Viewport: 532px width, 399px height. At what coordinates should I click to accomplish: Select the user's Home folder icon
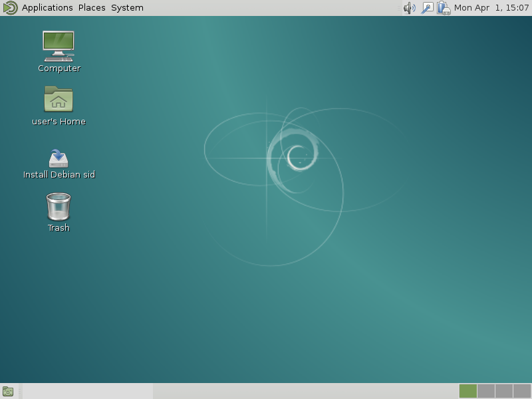(59, 99)
